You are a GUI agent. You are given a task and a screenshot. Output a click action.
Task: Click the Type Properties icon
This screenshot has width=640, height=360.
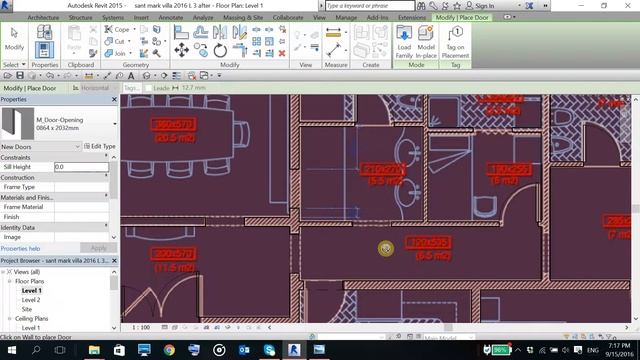44,32
